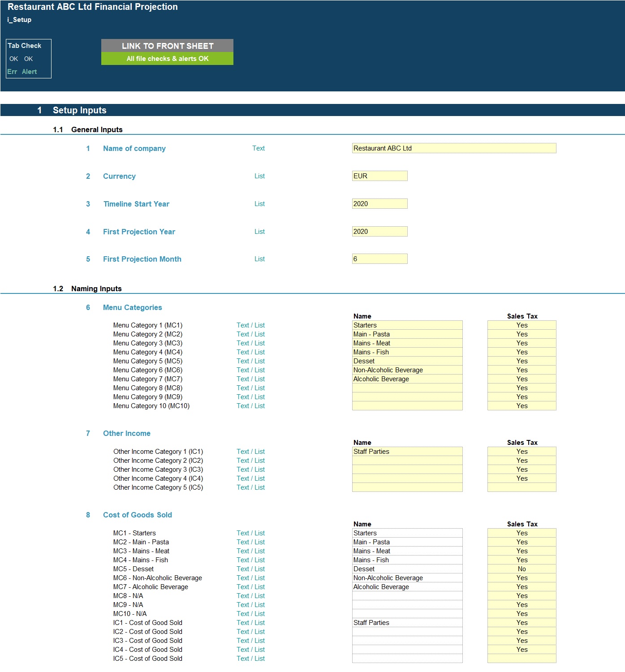Click the 'Other Income' heading
This screenshot has height=672, width=625.
click(x=127, y=433)
